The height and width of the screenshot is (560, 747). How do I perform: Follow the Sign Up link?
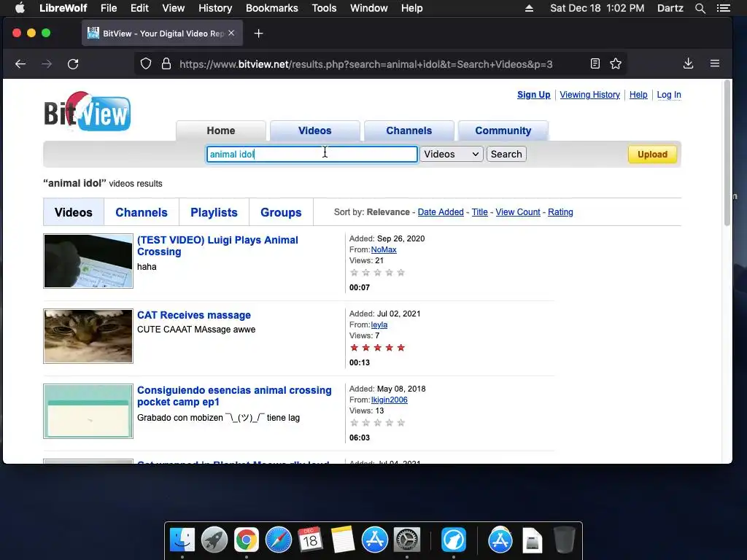click(x=533, y=95)
